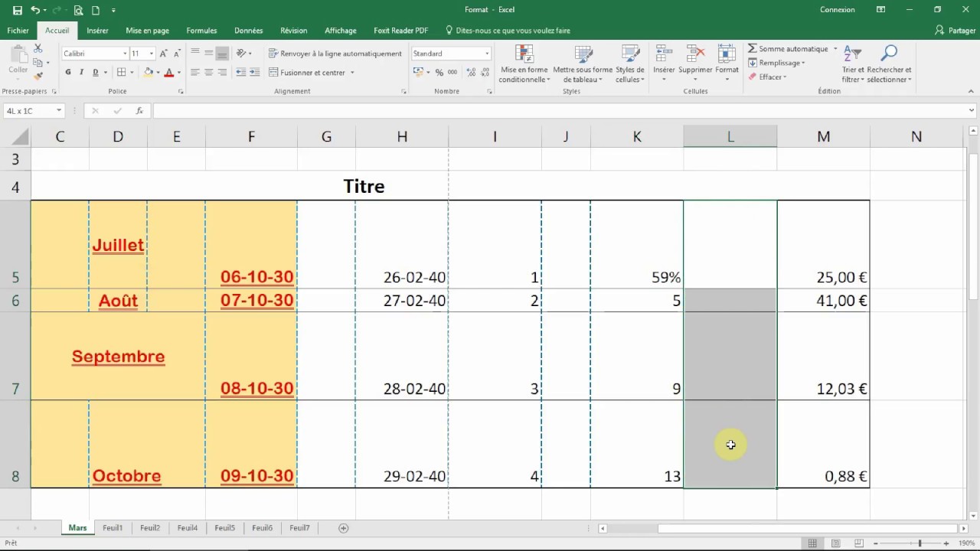
Task: Toggle bold (G) formatting
Action: 68,73
